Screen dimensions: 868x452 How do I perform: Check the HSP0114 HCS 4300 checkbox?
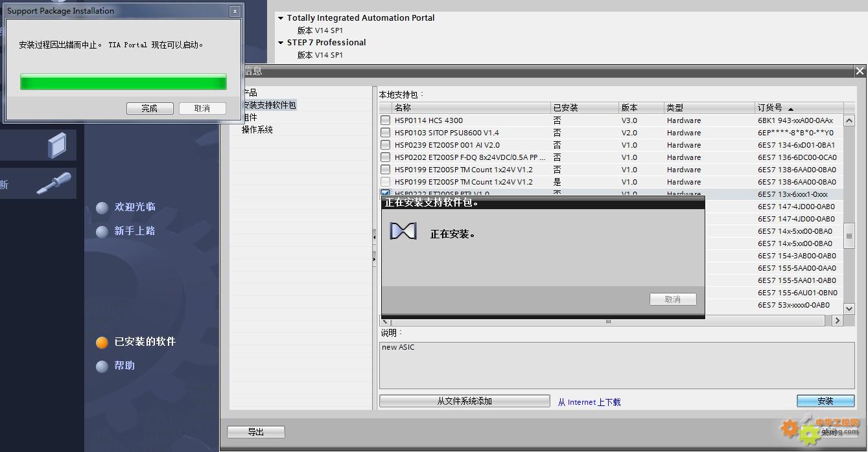[386, 120]
